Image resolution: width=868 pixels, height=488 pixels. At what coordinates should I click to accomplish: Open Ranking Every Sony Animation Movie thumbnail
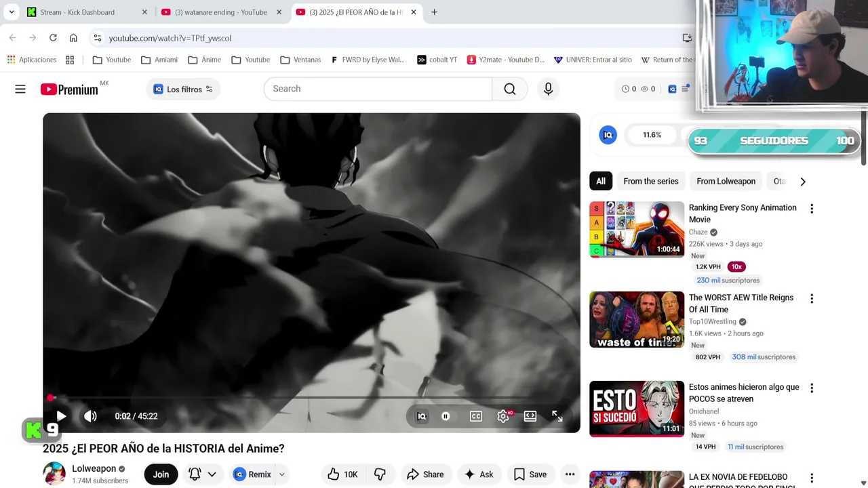pyautogui.click(x=637, y=229)
